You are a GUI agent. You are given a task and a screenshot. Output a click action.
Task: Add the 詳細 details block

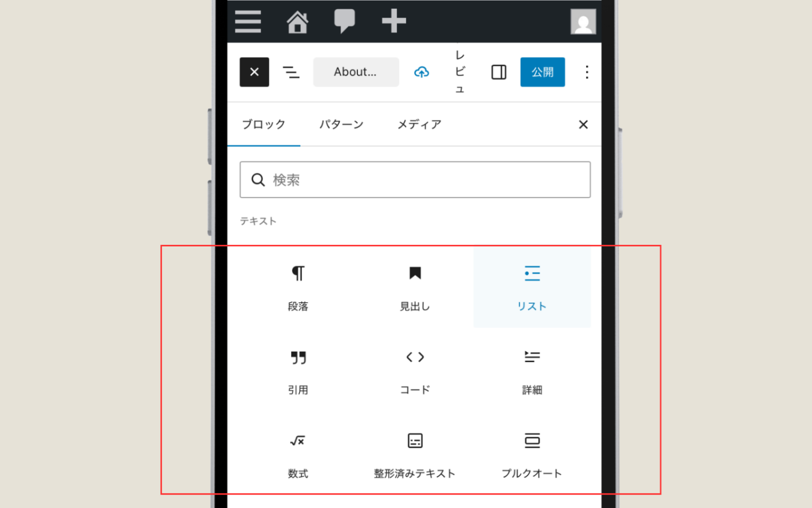coord(532,372)
